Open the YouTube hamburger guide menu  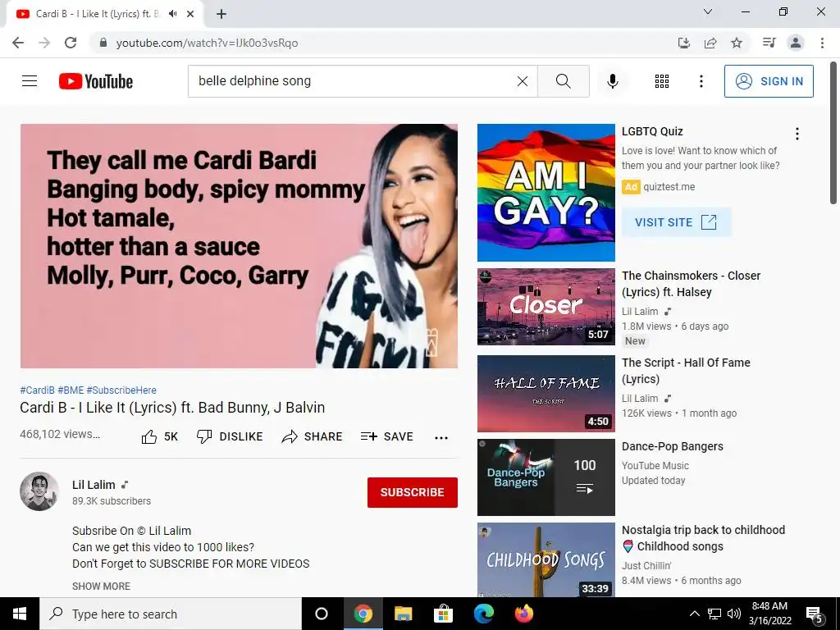[30, 81]
